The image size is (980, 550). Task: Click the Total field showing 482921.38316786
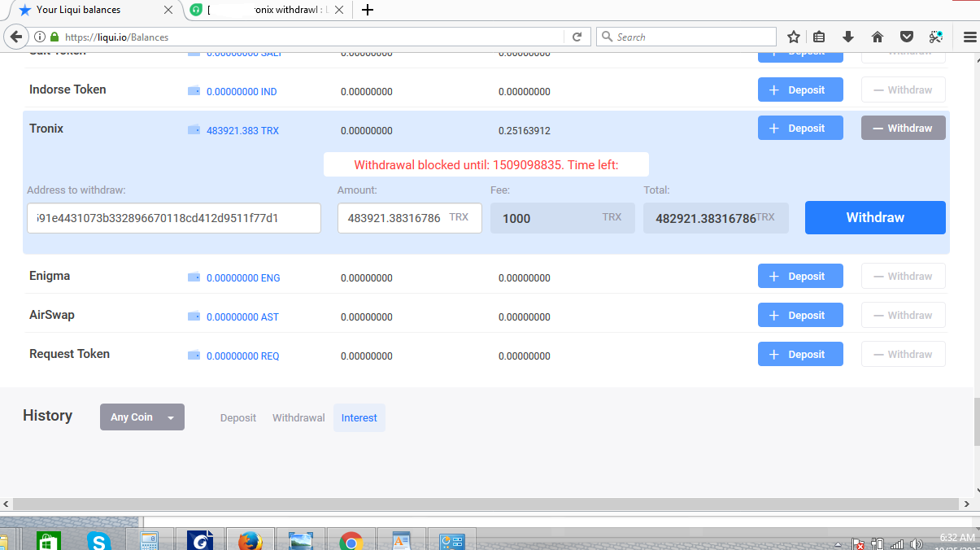pyautogui.click(x=716, y=218)
